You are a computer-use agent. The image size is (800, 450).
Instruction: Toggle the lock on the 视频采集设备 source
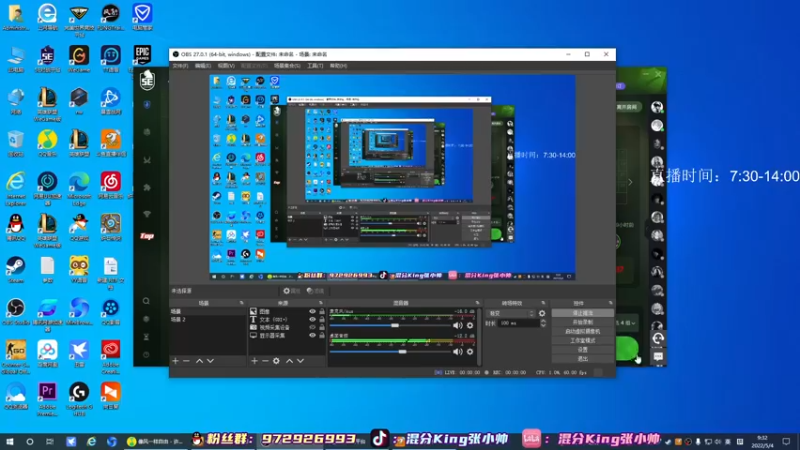coord(322,328)
